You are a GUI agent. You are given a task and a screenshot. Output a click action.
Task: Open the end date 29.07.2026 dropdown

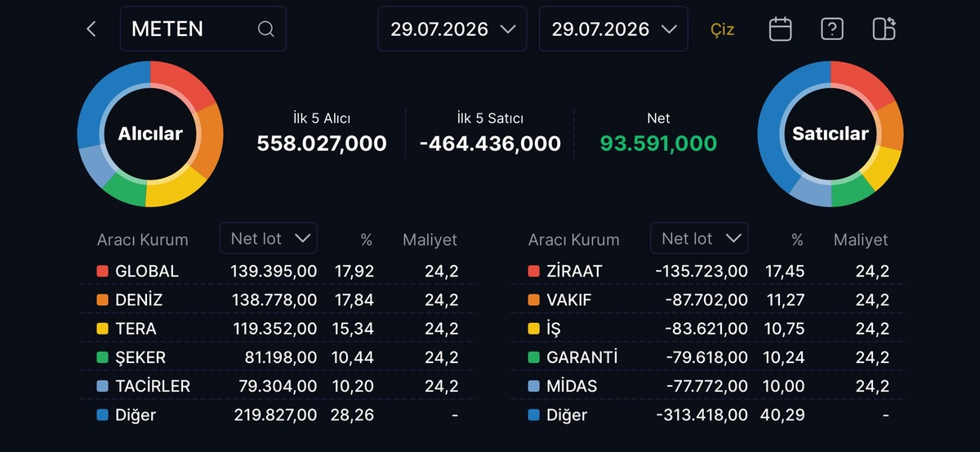tap(613, 29)
